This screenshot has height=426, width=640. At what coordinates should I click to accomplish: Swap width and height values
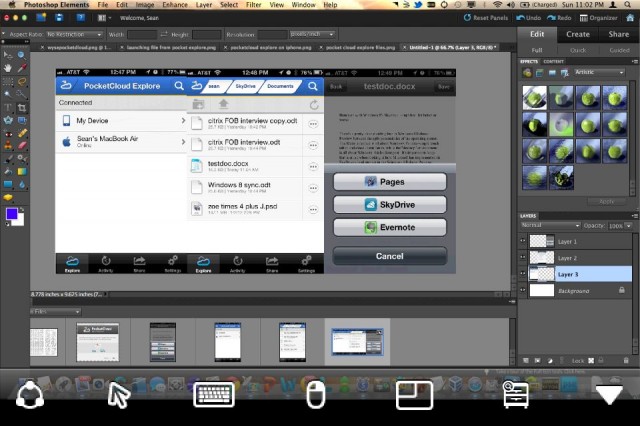[x=164, y=34]
